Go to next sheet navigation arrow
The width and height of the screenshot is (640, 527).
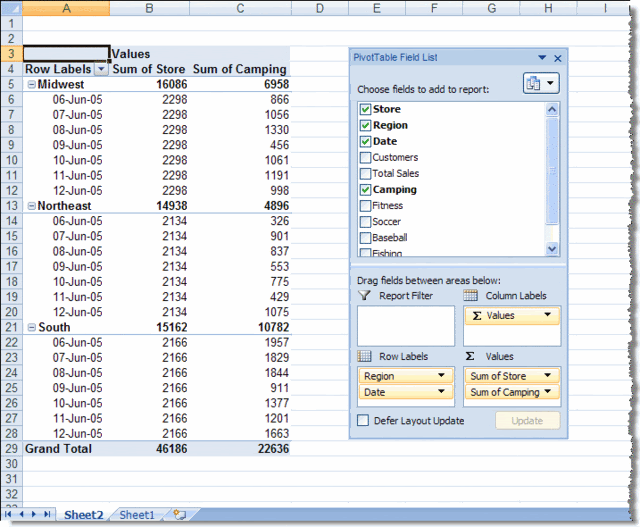pos(34,514)
